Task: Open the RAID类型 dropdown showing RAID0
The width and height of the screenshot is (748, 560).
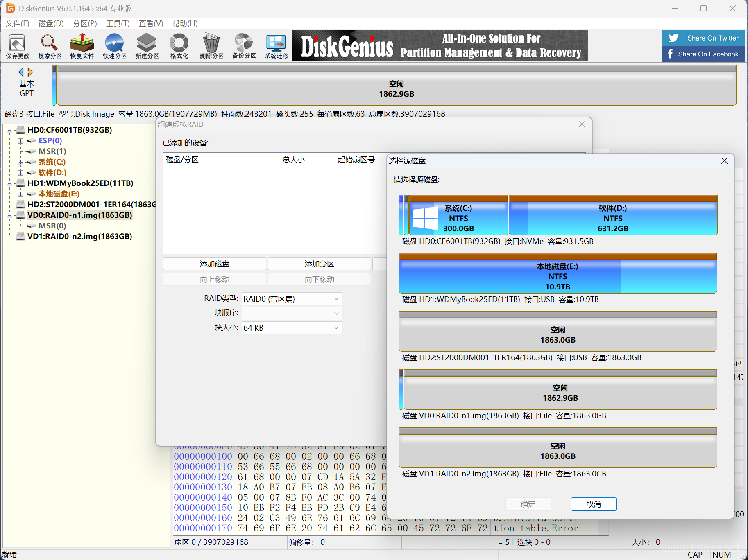Action: [291, 299]
